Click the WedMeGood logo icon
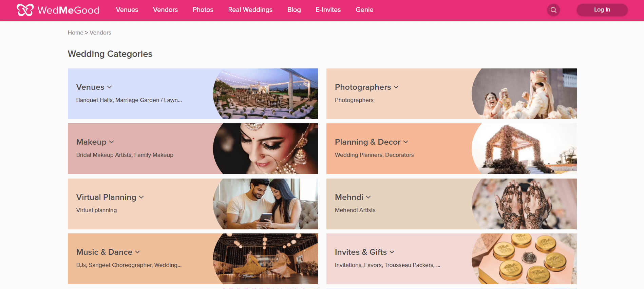This screenshot has width=644, height=289. click(x=25, y=10)
